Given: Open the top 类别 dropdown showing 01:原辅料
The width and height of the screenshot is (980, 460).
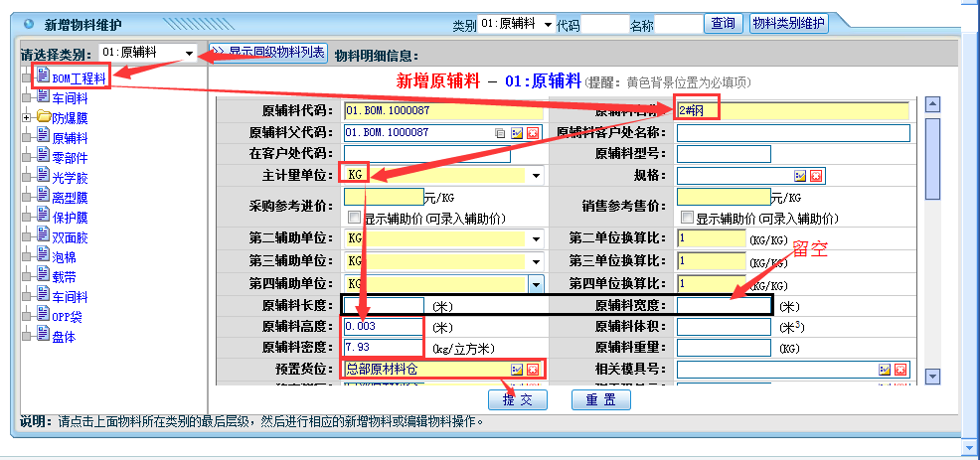Looking at the screenshot, I should pos(516,25).
